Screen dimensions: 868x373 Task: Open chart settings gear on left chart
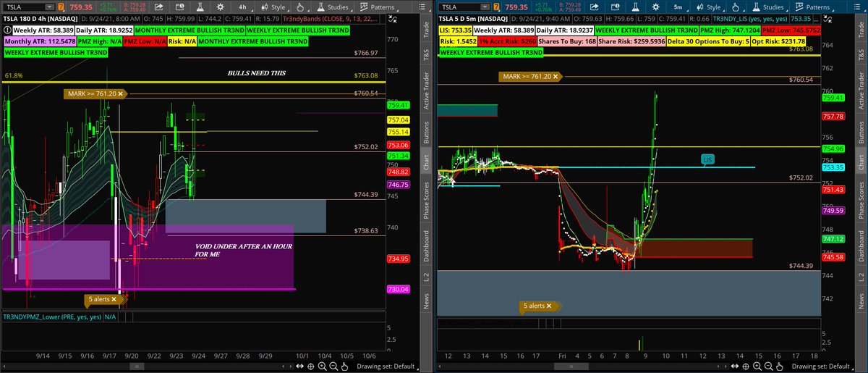tap(221, 7)
